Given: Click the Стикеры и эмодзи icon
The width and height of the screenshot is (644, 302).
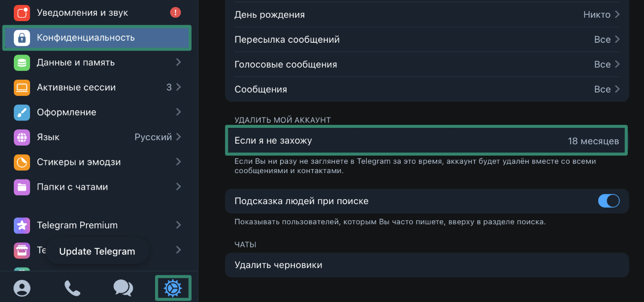Looking at the screenshot, I should click(22, 162).
